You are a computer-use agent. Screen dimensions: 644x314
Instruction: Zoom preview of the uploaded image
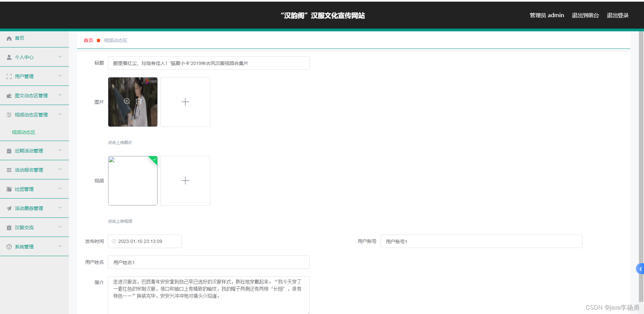[127, 101]
